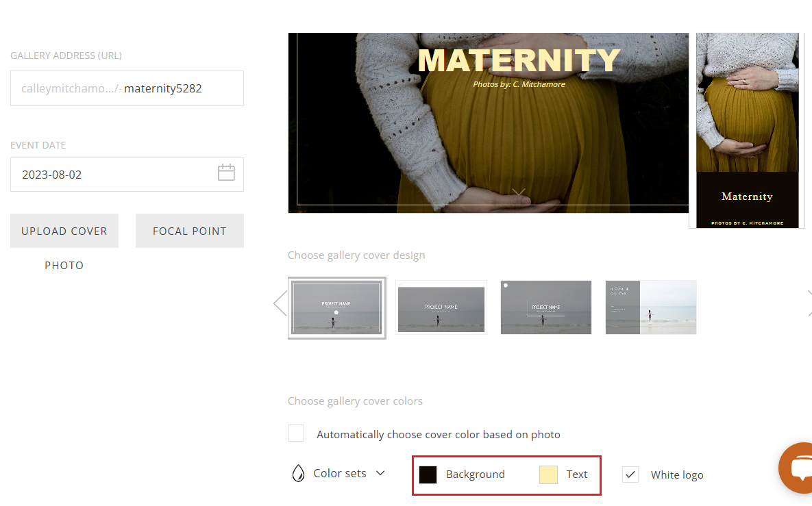
Task: Click the gallery address URL field
Action: (127, 88)
